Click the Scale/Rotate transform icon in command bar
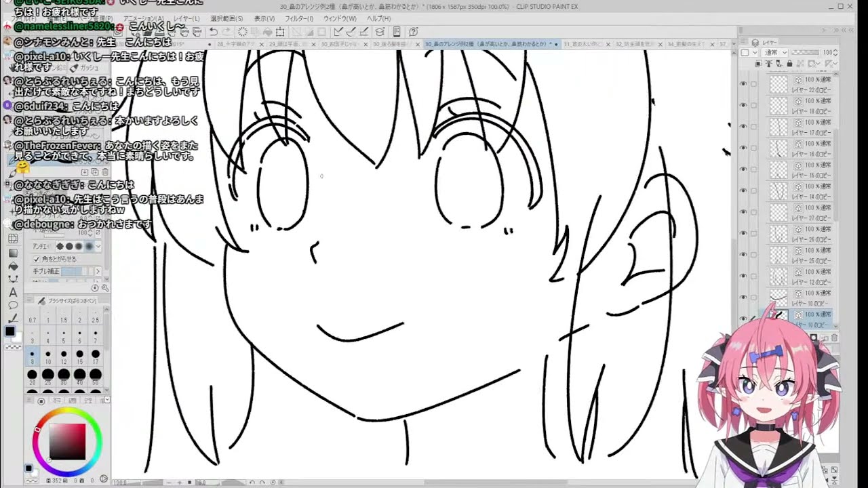868x488 pixels. tap(280, 32)
